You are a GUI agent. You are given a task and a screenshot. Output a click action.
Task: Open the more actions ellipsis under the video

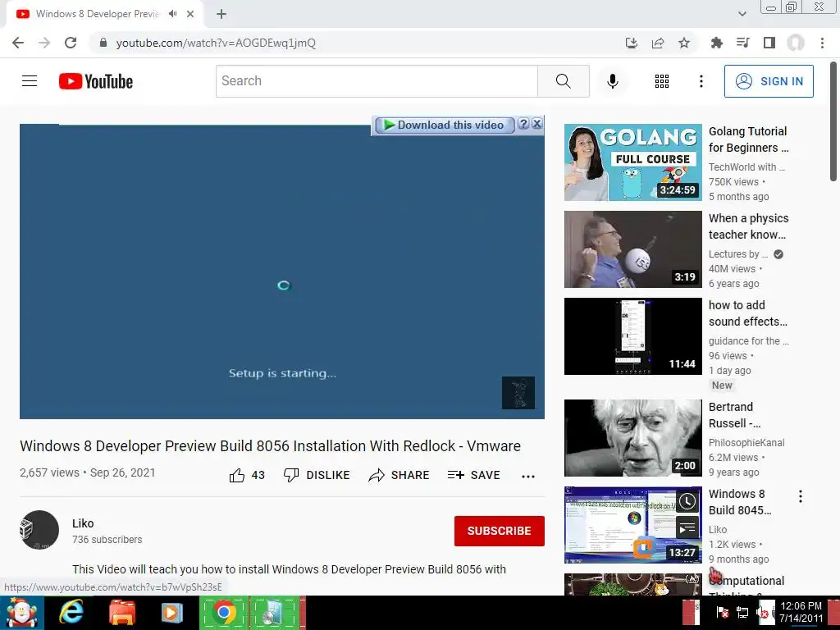tap(528, 477)
